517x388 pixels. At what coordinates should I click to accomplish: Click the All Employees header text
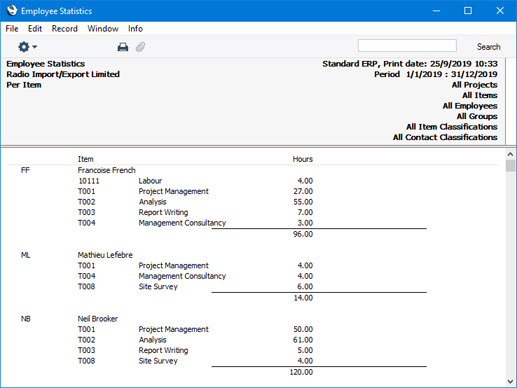click(470, 106)
